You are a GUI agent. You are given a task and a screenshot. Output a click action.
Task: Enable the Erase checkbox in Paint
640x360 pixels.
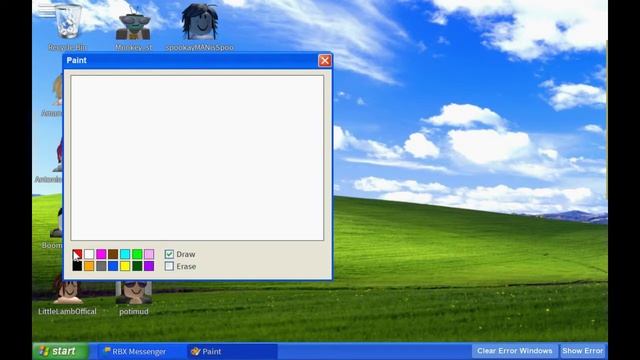click(169, 266)
